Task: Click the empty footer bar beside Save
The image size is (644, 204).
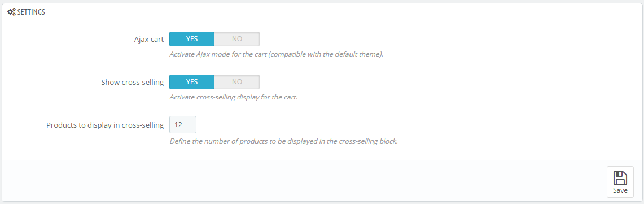Action: click(x=304, y=181)
